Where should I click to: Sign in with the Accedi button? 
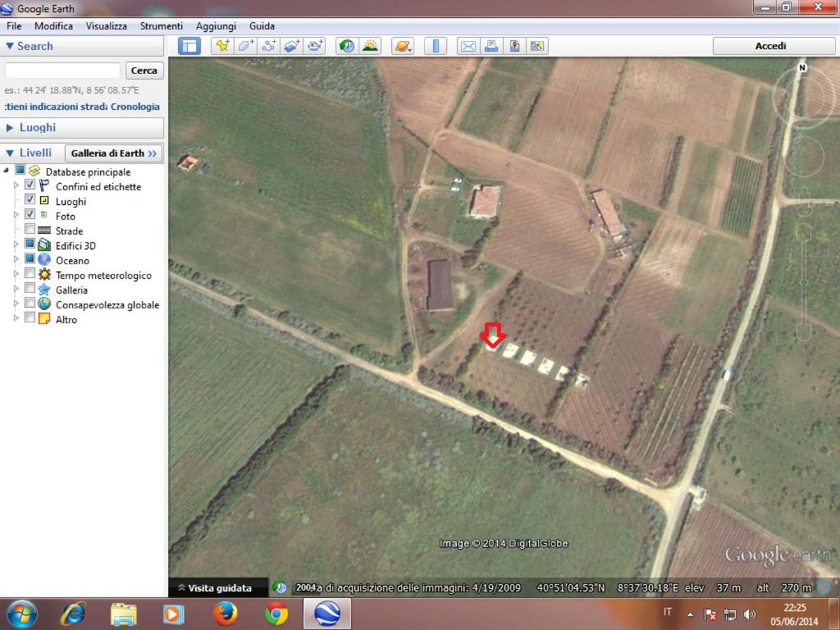click(x=770, y=46)
